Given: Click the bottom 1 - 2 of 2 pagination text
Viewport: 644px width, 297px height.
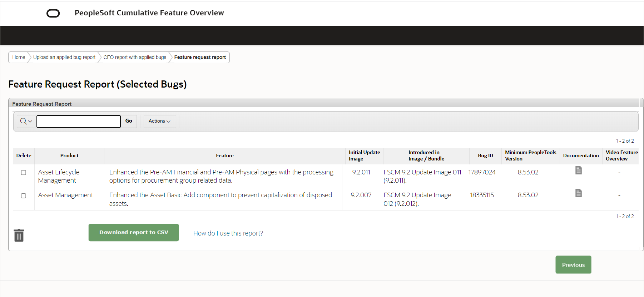Looking at the screenshot, I should pyautogui.click(x=625, y=216).
